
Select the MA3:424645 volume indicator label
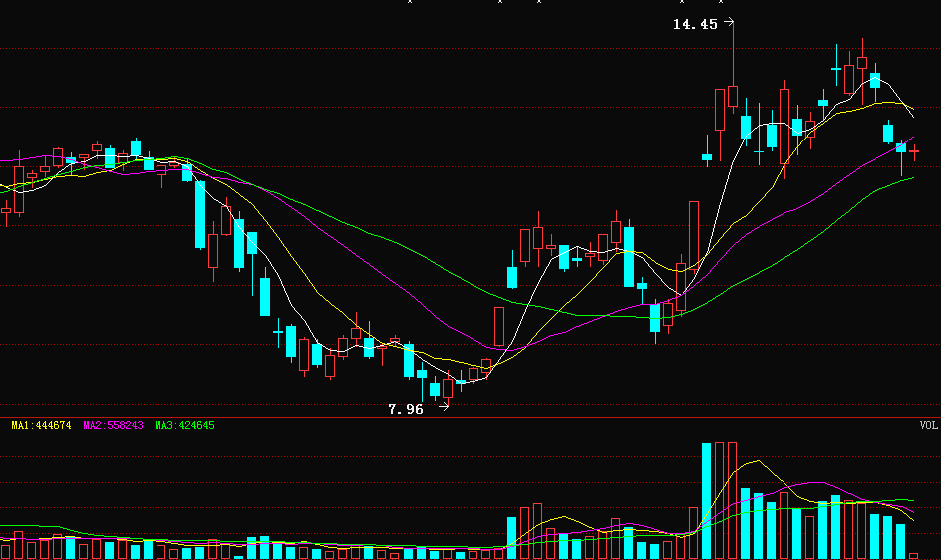(184, 426)
